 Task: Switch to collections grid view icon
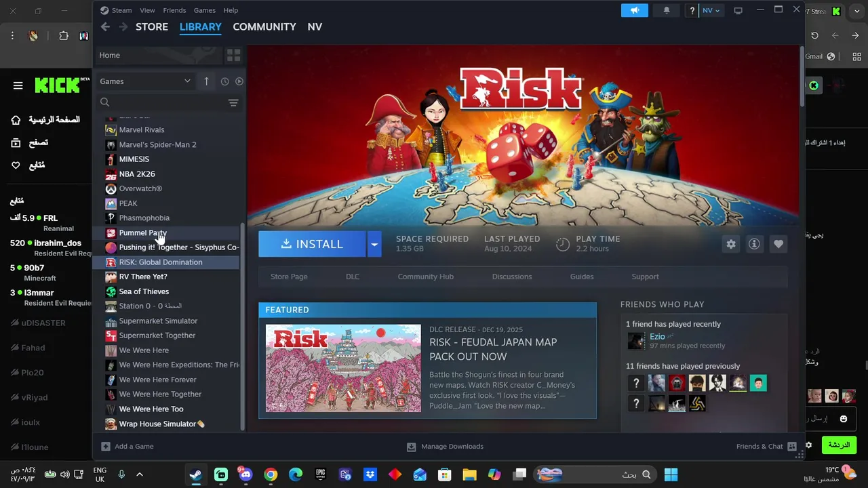(233, 55)
